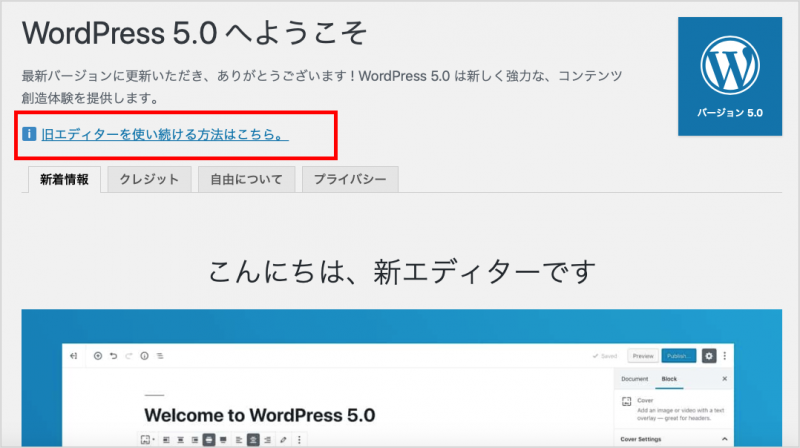This screenshot has height=448, width=800.
Task: Set text align right in block toolbar
Action: (x=268, y=440)
